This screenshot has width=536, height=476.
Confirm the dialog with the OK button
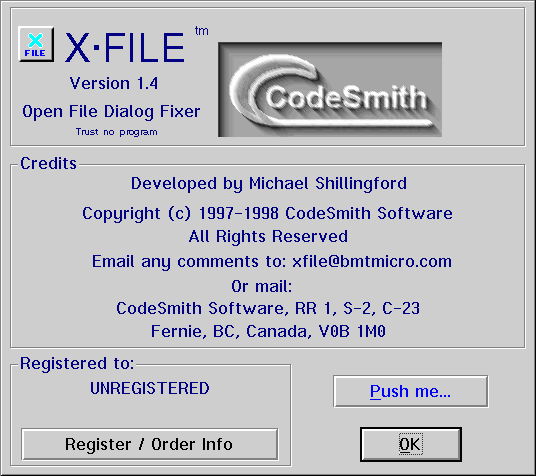pyautogui.click(x=411, y=444)
